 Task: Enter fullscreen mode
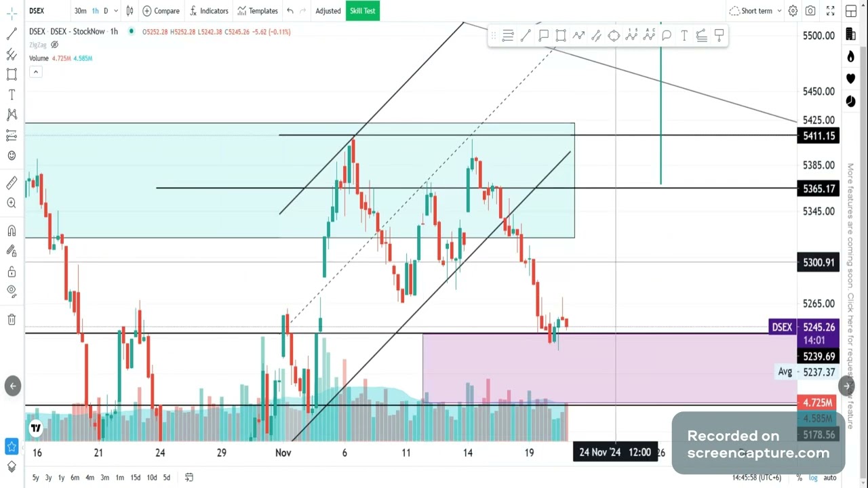click(831, 11)
